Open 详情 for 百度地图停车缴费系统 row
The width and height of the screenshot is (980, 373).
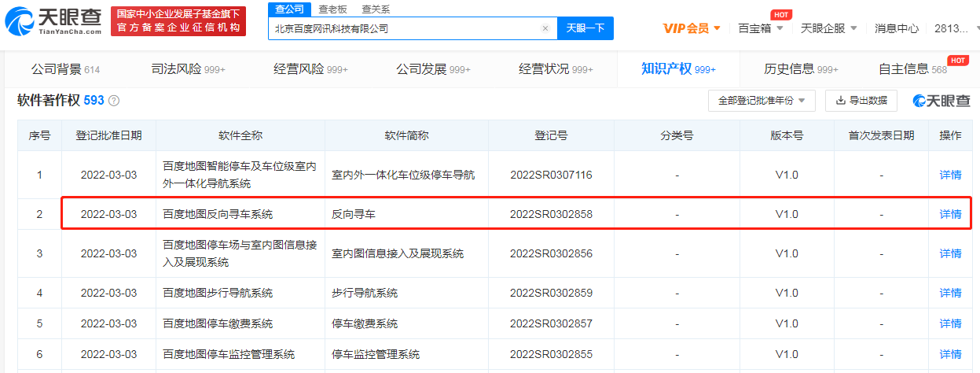[950, 323]
